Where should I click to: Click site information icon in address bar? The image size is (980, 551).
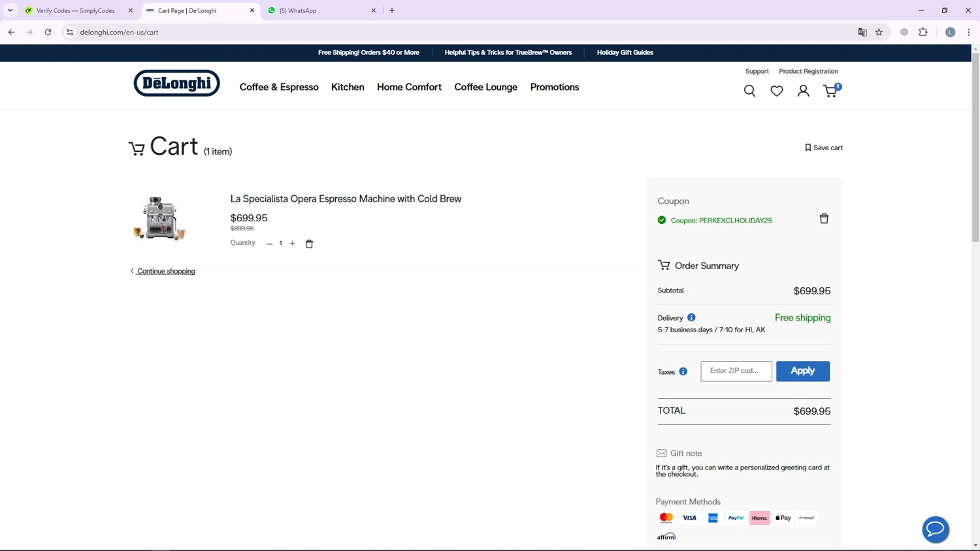pos(70,32)
